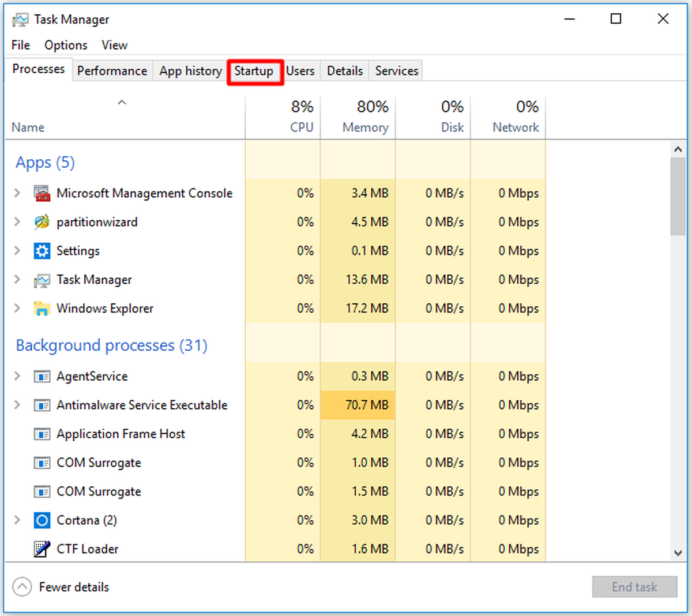Click the 17.2 MB memory cell

pyautogui.click(x=358, y=309)
